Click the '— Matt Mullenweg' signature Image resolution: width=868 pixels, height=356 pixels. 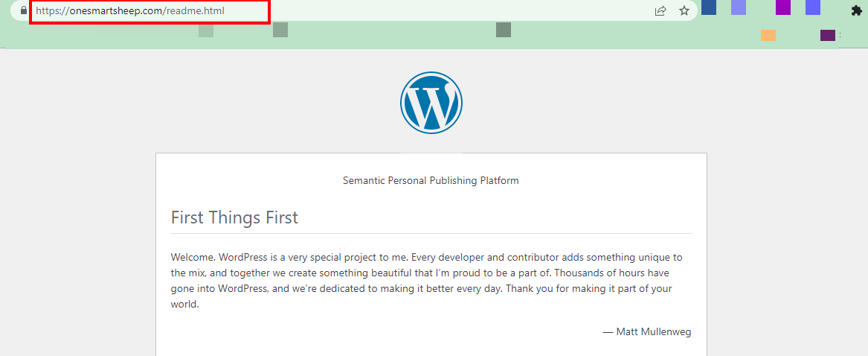(646, 331)
